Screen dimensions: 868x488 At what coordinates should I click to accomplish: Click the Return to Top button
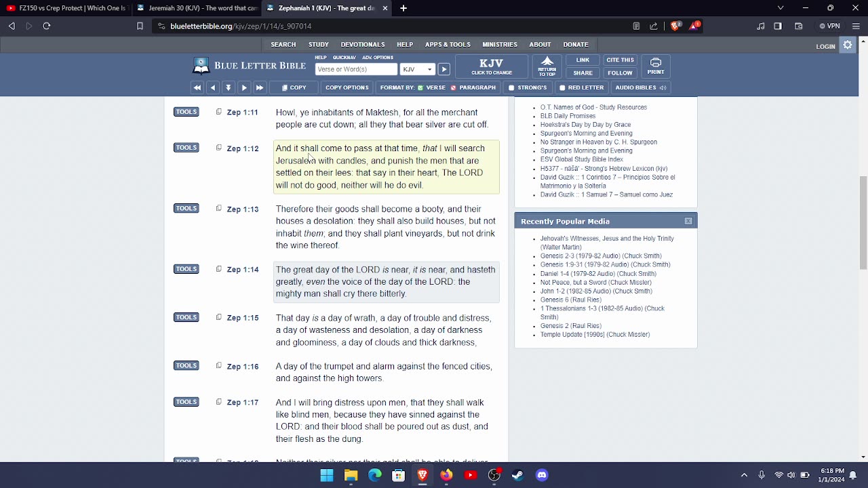pyautogui.click(x=547, y=66)
